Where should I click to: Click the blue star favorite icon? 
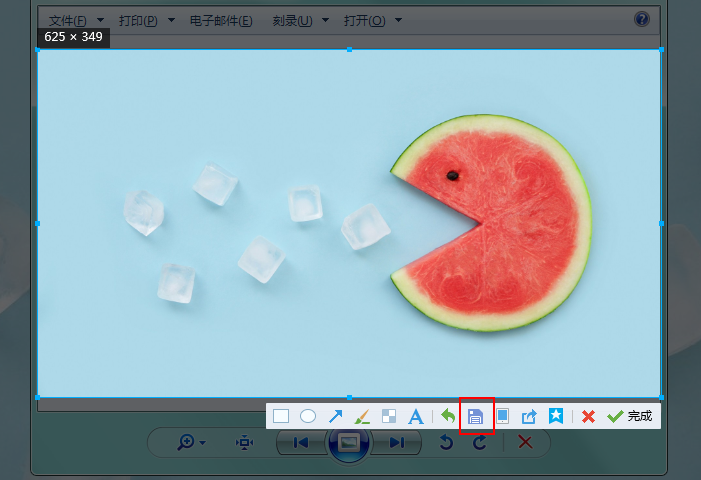(556, 416)
